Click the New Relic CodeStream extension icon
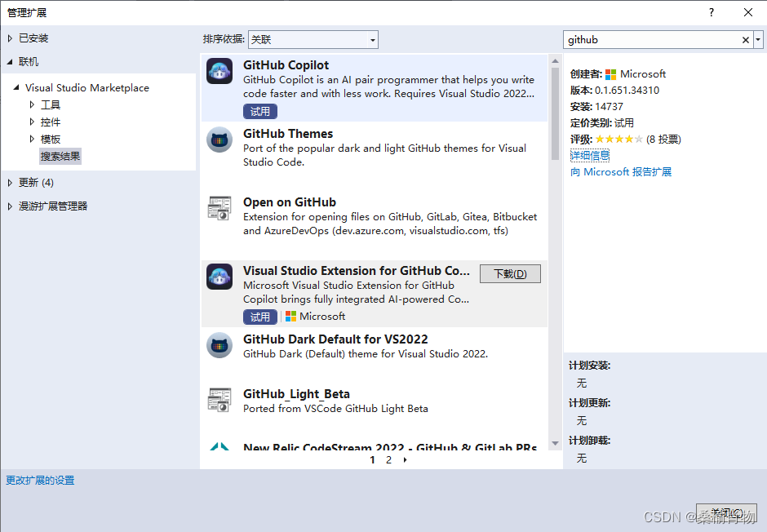The height and width of the screenshot is (532, 767). point(219,446)
